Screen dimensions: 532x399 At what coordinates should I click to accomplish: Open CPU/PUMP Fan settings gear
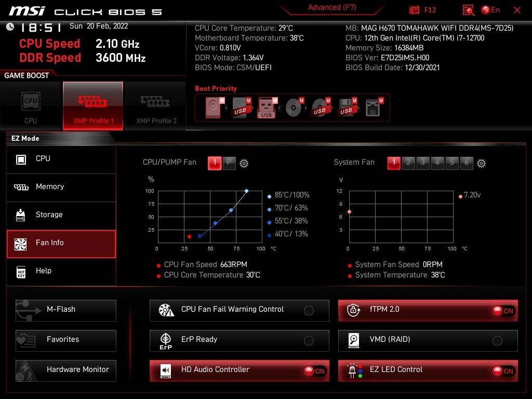tap(244, 164)
